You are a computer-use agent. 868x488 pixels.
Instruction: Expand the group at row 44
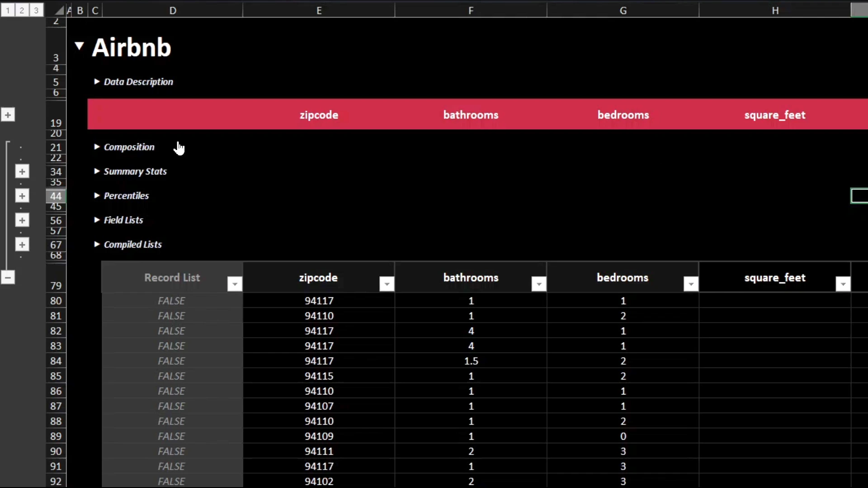tap(22, 196)
